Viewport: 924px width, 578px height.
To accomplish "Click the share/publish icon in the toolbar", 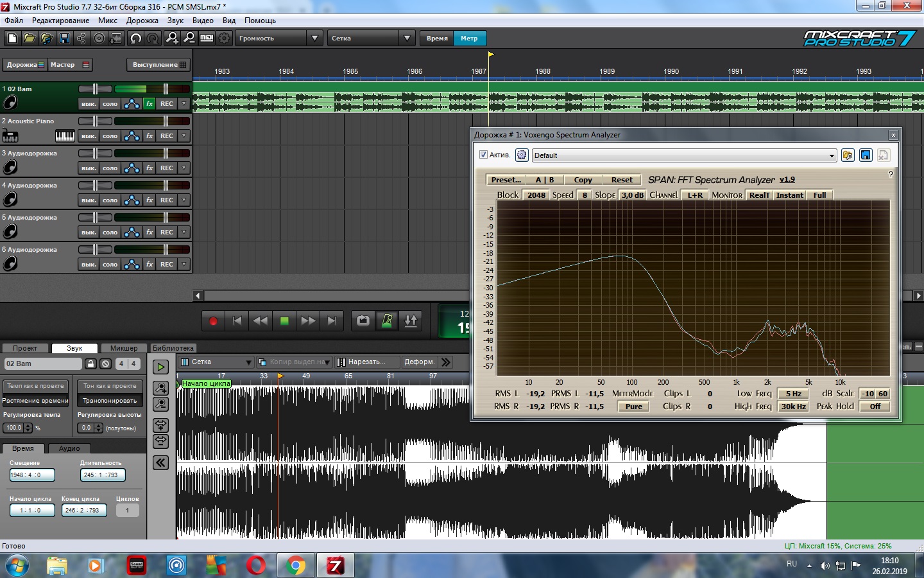I will point(81,39).
